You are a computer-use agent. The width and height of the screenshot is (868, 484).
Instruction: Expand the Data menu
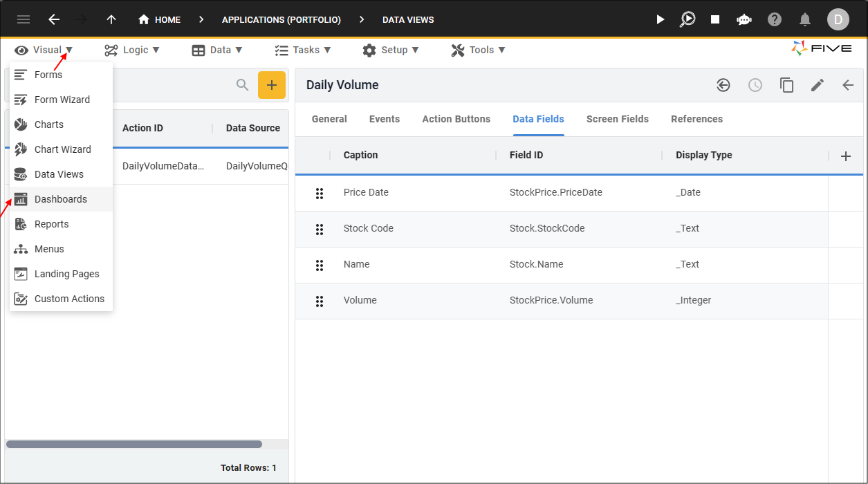pos(217,50)
